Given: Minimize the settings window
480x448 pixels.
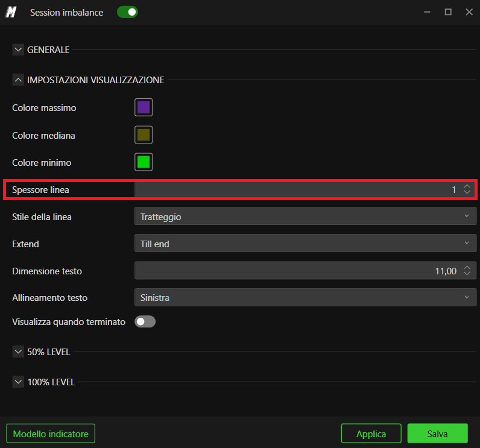Looking at the screenshot, I should [x=427, y=12].
